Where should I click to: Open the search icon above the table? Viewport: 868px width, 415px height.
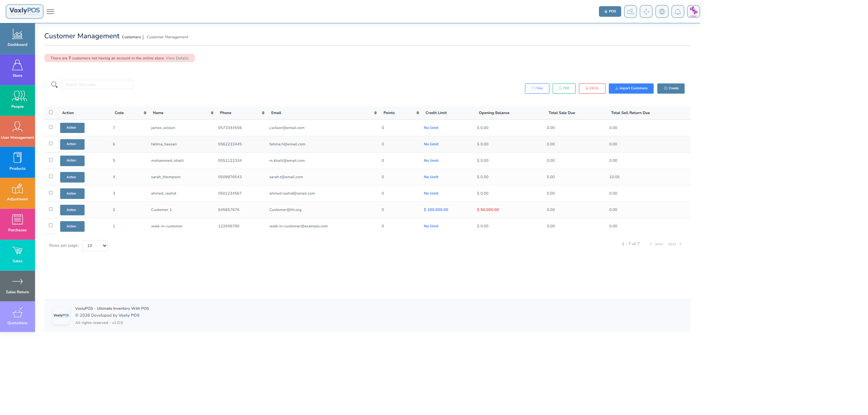(x=54, y=85)
